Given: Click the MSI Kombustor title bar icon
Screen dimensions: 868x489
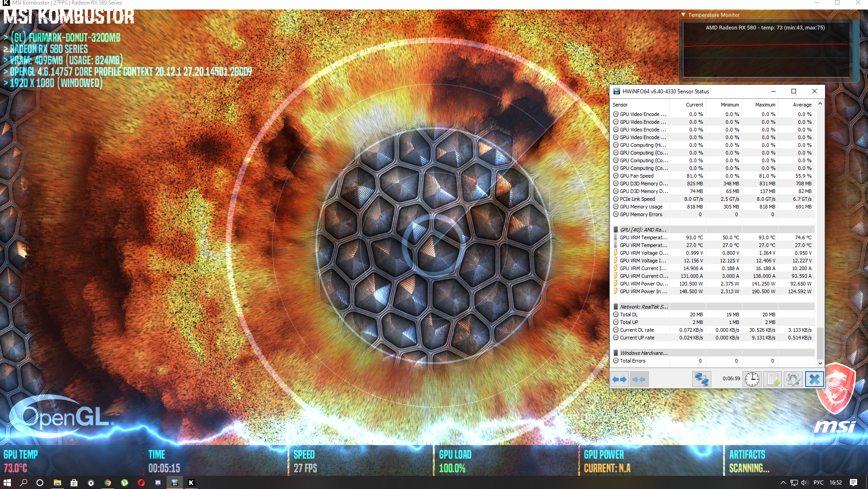Looking at the screenshot, I should [x=6, y=3].
